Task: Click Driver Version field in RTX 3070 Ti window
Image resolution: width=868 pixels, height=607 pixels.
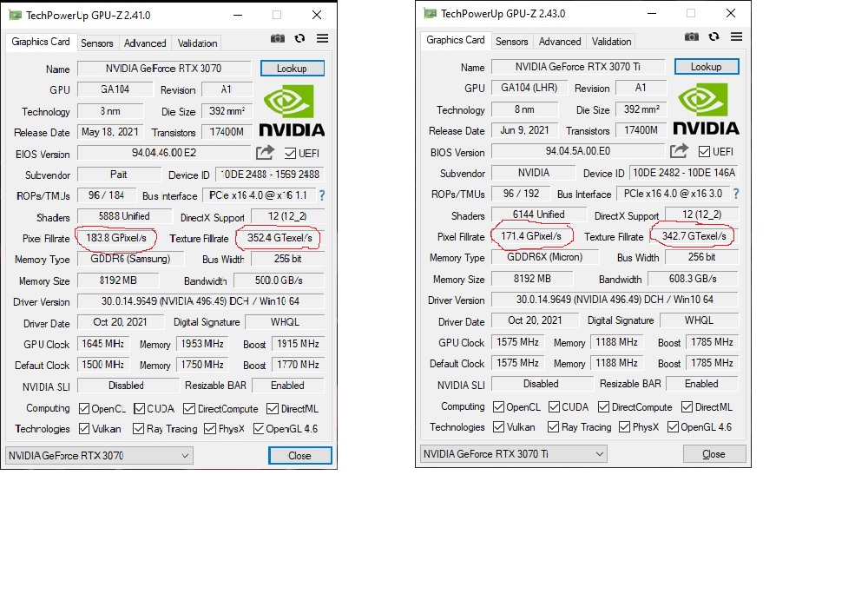Action: (x=615, y=300)
